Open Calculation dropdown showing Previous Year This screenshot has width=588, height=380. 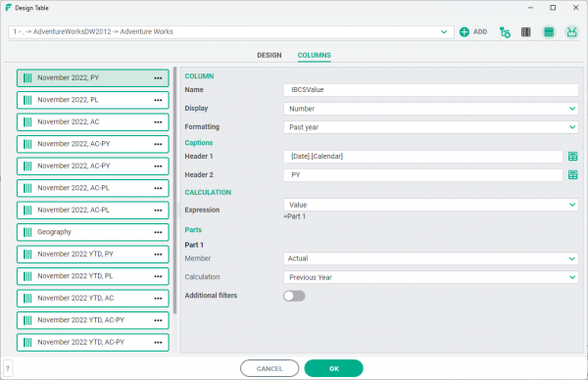pos(431,277)
